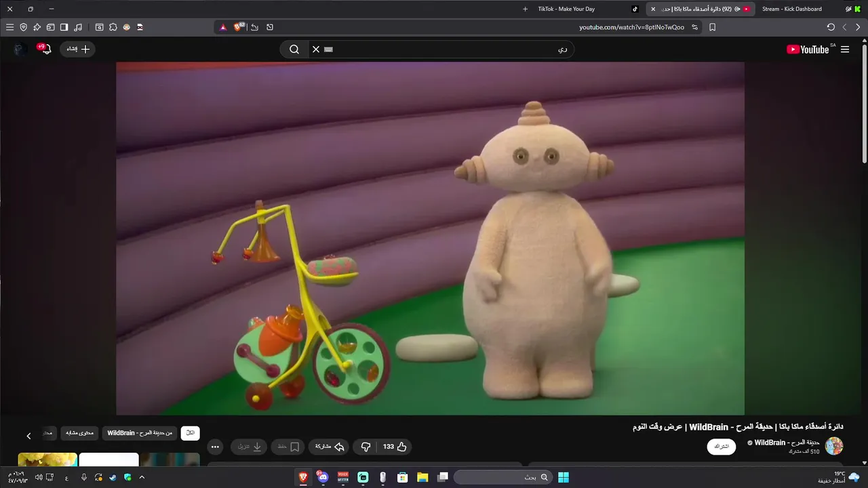Open Brave Rewards triangle icon
Viewport: 868px width, 488px height.
pyautogui.click(x=223, y=27)
